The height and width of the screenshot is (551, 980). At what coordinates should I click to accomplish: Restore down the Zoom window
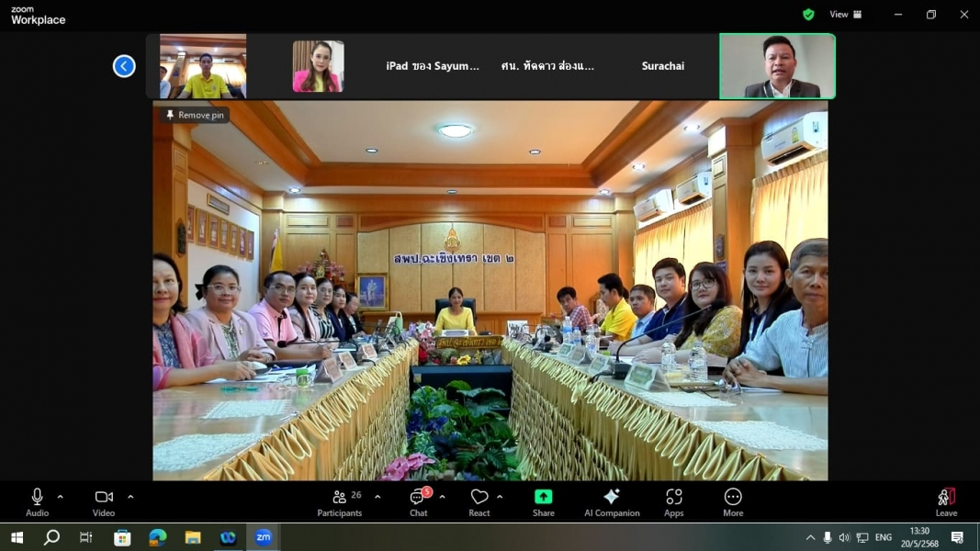931,15
